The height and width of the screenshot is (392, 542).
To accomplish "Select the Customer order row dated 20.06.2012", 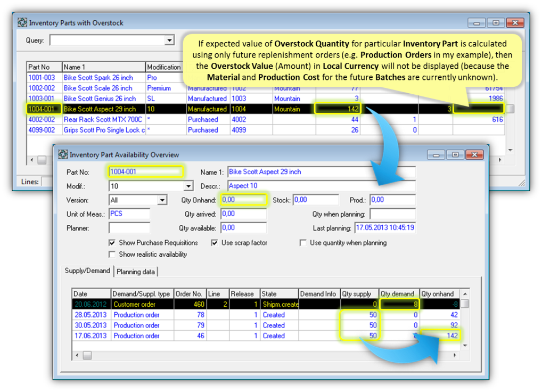I will 266,304.
